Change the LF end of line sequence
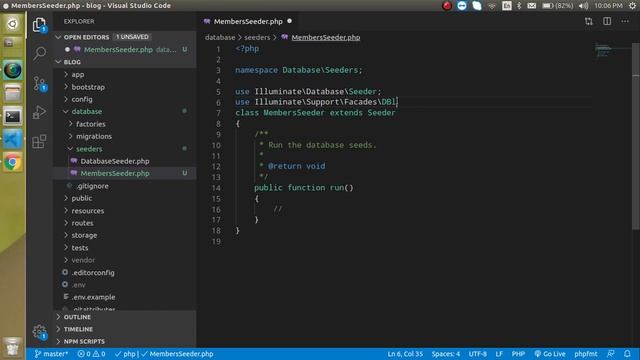Viewport: 640px width, 360px height. point(499,354)
